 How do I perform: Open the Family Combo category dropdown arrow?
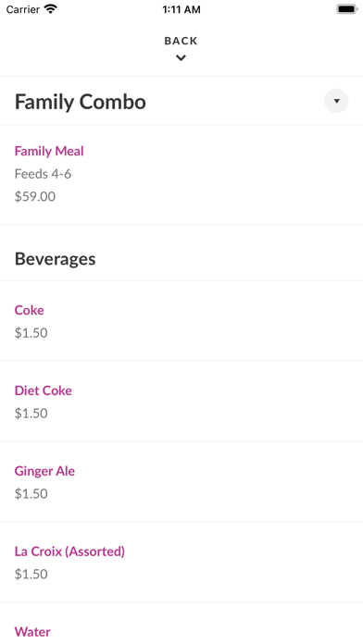(x=336, y=101)
